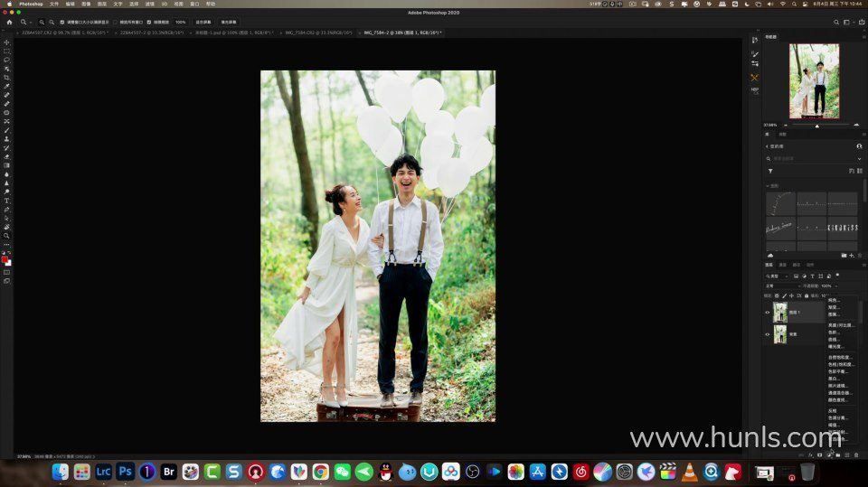Open Photoshop from the macOS dock

pyautogui.click(x=125, y=472)
